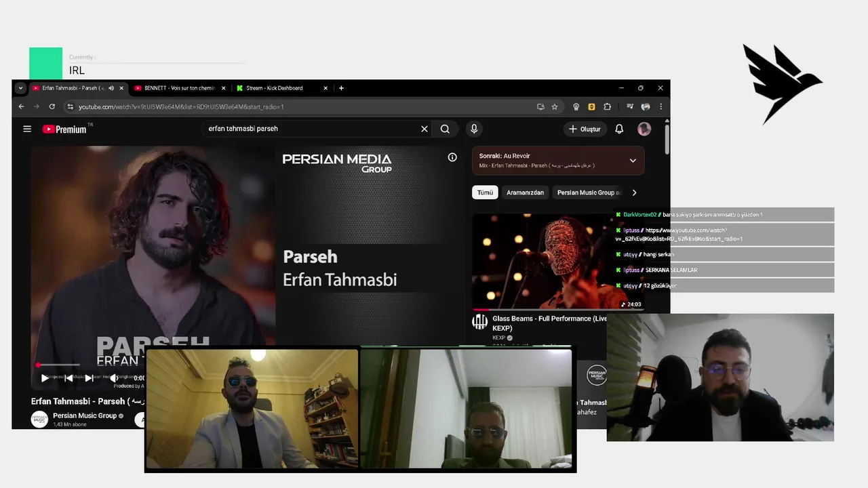The image size is (868, 488).
Task: Click the Erfan Tahmasbi - Parseh video title
Action: (x=88, y=401)
